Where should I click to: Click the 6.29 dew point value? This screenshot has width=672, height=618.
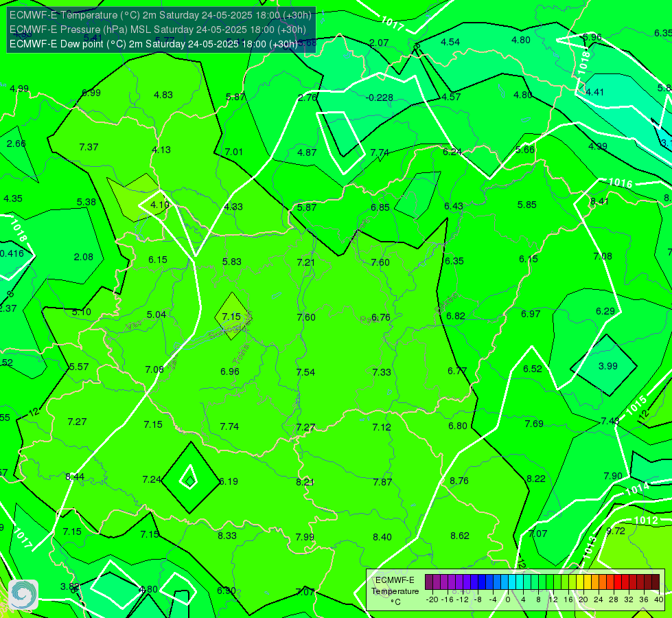pyautogui.click(x=605, y=311)
